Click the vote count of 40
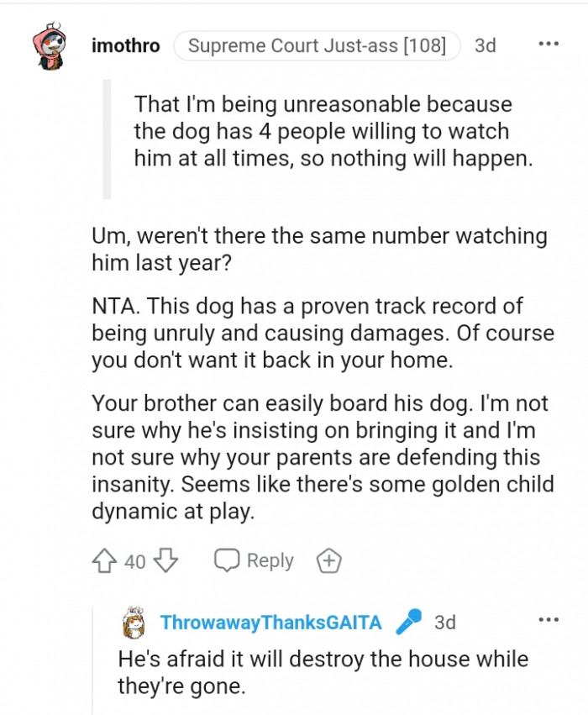The height and width of the screenshot is (715, 588). (x=135, y=561)
